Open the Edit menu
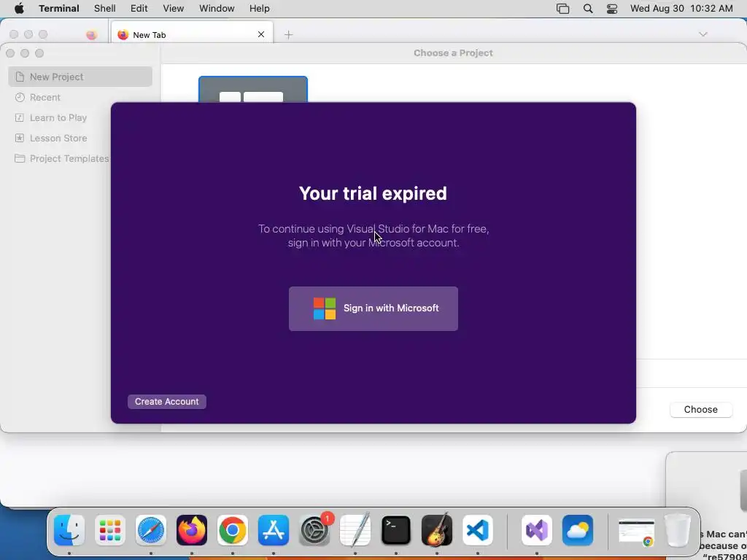 139,9
